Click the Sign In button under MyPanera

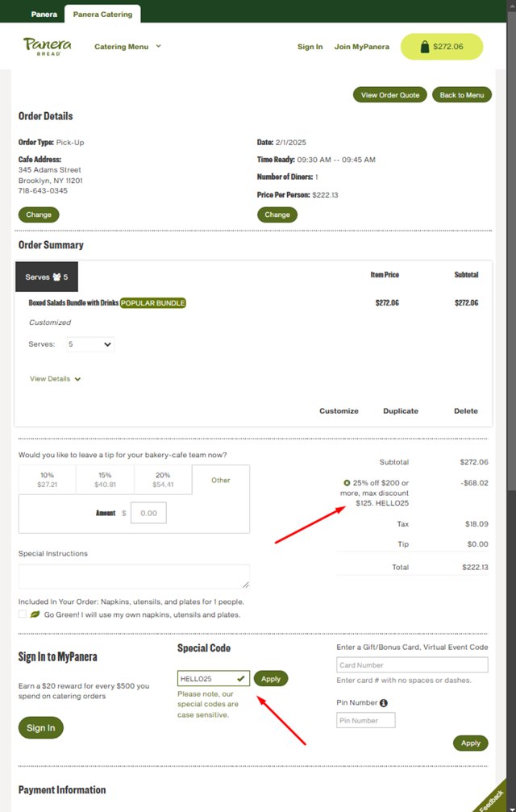pyautogui.click(x=41, y=727)
